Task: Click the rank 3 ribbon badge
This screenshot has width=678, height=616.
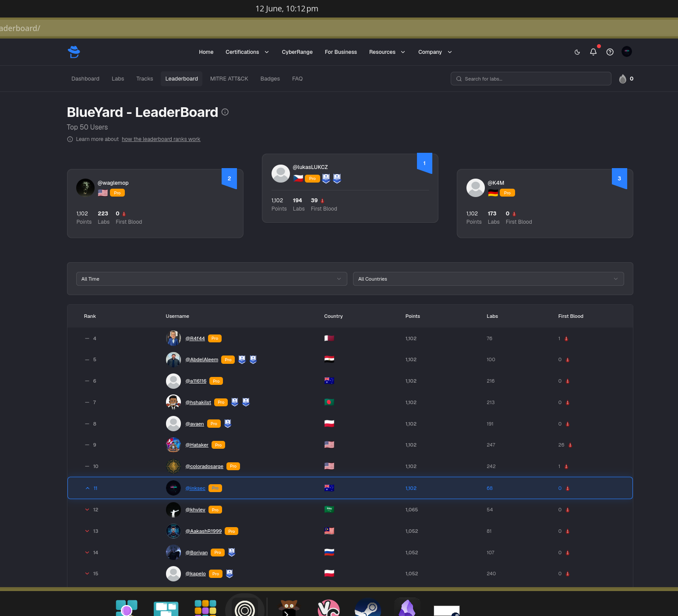Action: 619,178
